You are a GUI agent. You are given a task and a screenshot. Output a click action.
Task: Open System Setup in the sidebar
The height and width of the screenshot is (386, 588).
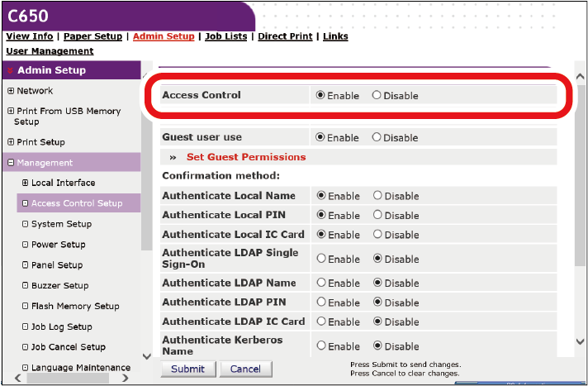point(61,224)
